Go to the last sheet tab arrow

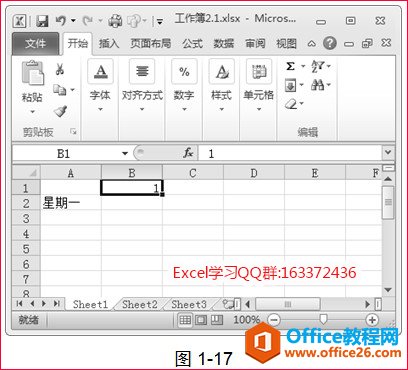[x=57, y=303]
